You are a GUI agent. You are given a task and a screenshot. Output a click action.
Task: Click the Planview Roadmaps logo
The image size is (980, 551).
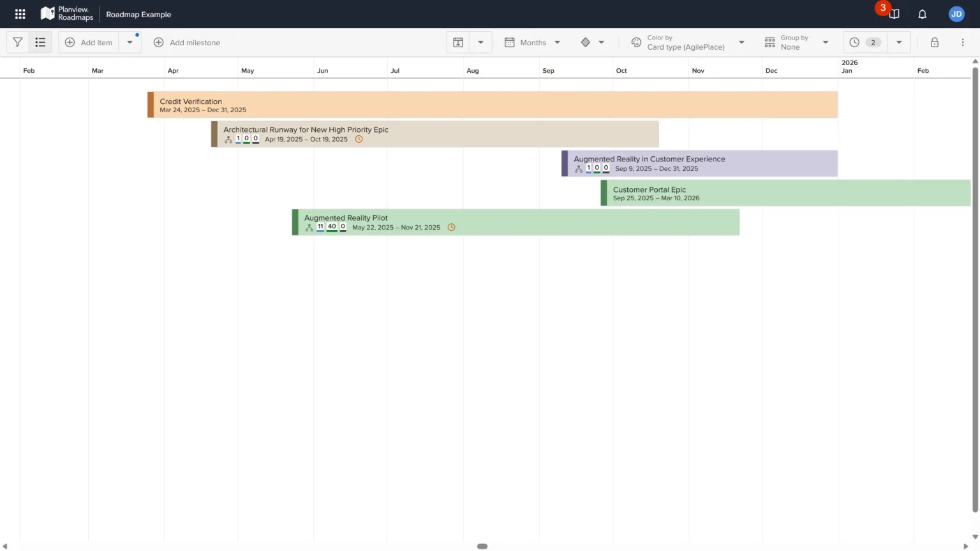coord(67,13)
